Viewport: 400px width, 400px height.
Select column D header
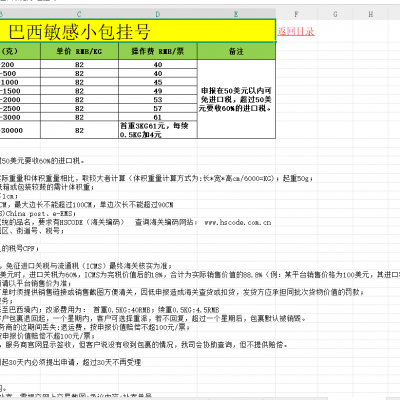[158, 14]
